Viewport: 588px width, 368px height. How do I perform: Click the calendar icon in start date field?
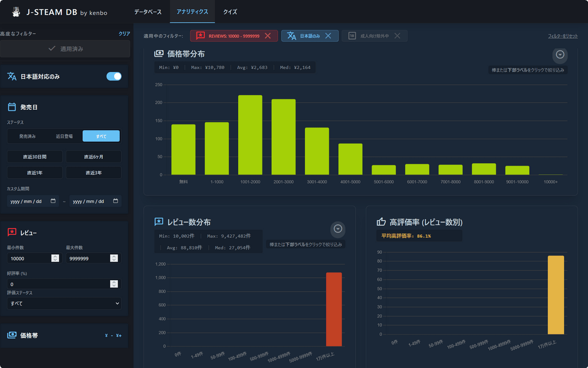click(x=53, y=201)
